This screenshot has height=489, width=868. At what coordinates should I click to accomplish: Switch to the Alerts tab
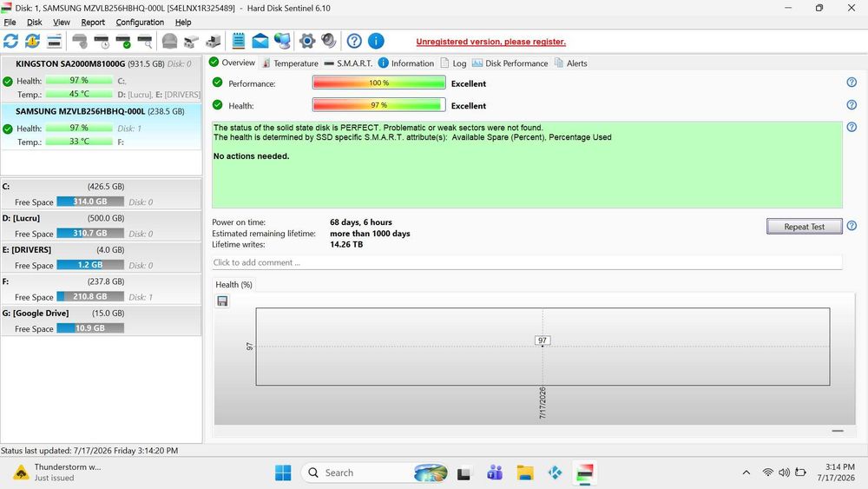pyautogui.click(x=571, y=63)
